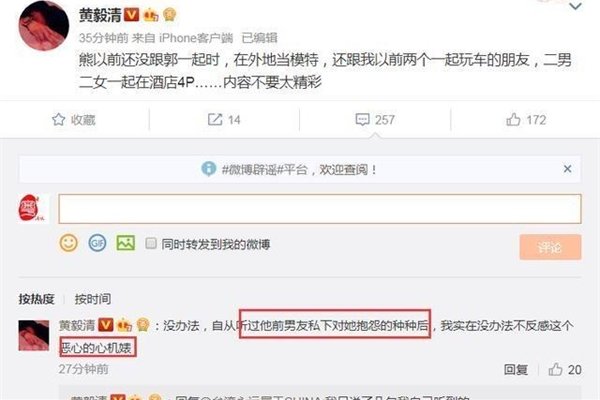Viewport: 600px width, 400px height.
Task: Click the blue info icon in the notice
Action: point(209,168)
